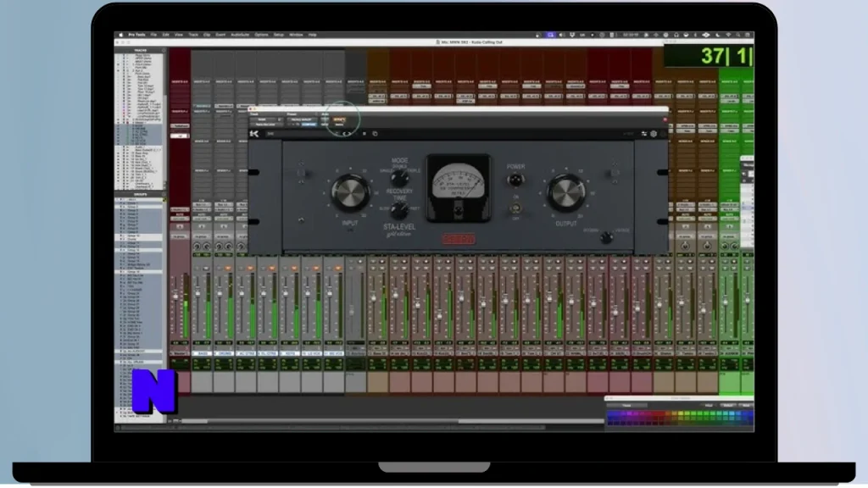The width and height of the screenshot is (868, 488).
Task: Open the insert name selector in plugin header
Action: pyautogui.click(x=267, y=125)
